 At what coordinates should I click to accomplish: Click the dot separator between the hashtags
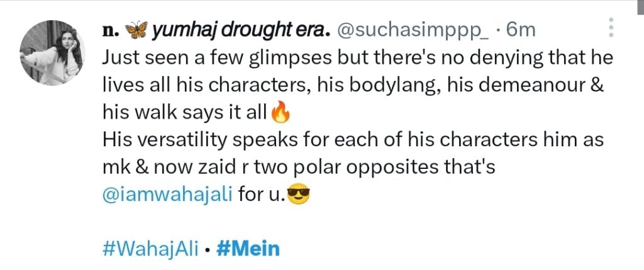pyautogui.click(x=207, y=249)
